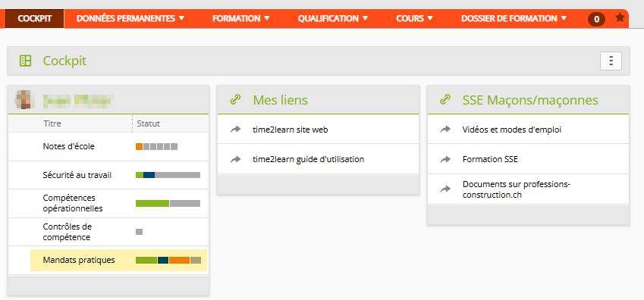The width and height of the screenshot is (644, 300).
Task: Expand the Cours dropdown arrow
Action: [430, 18]
